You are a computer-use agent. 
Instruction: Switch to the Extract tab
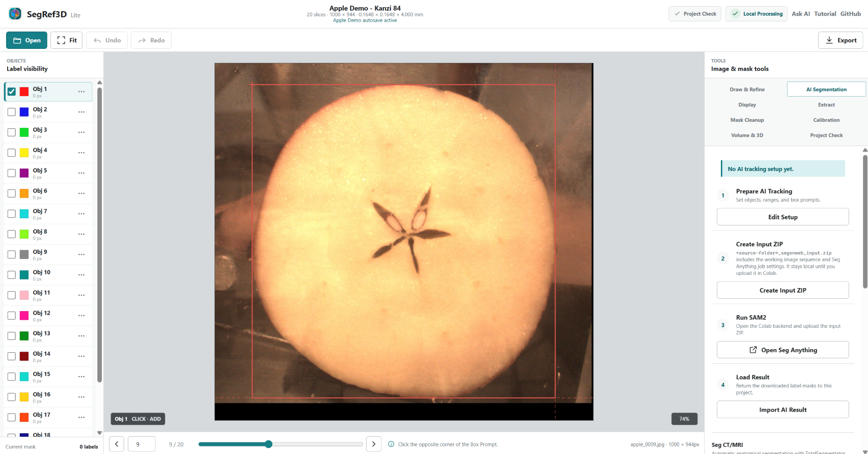(826, 104)
